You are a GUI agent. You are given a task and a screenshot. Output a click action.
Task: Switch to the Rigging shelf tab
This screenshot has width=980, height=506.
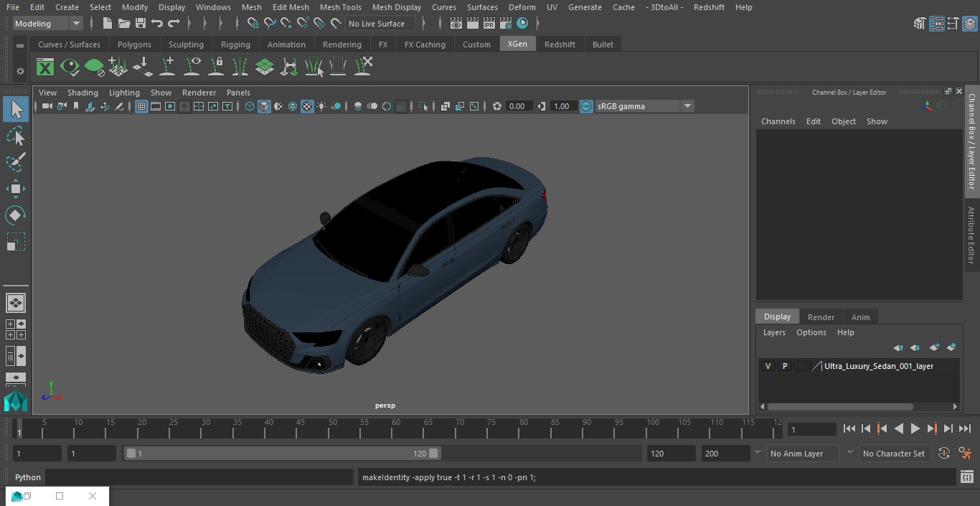(x=235, y=44)
